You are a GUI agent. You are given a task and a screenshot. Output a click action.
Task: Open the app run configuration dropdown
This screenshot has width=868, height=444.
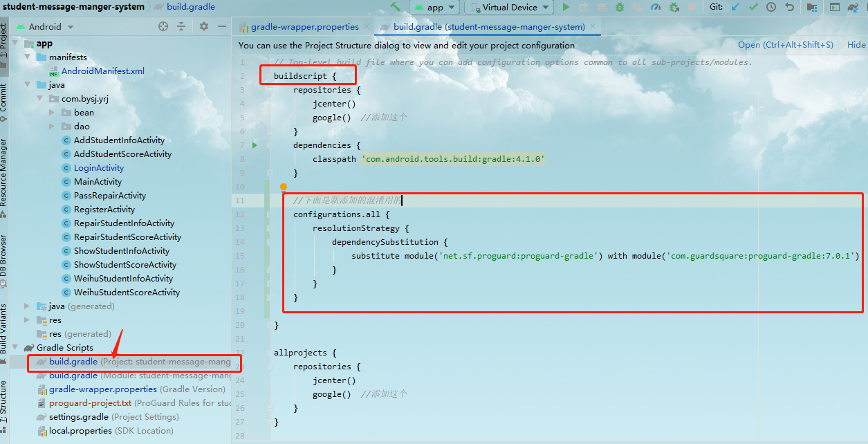click(434, 7)
